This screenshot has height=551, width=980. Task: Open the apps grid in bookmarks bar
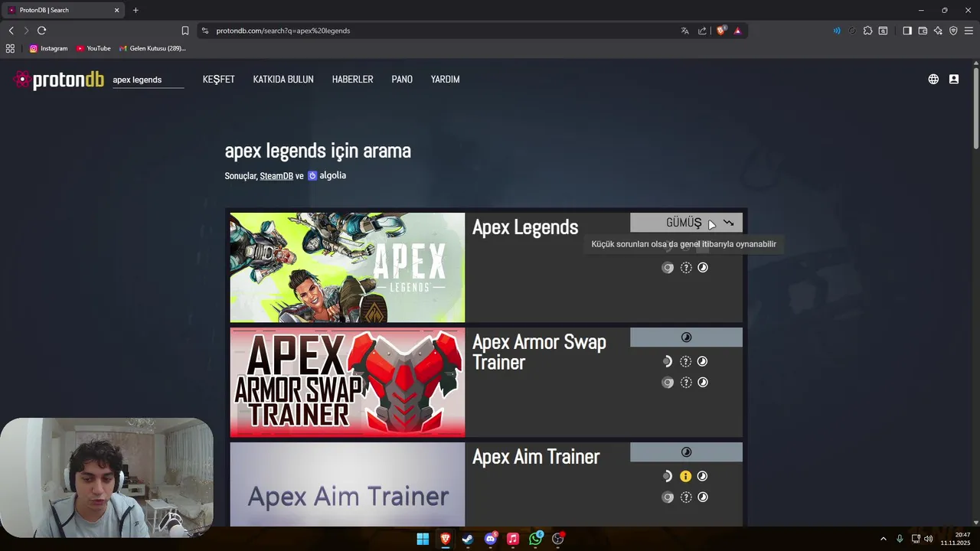[10, 48]
